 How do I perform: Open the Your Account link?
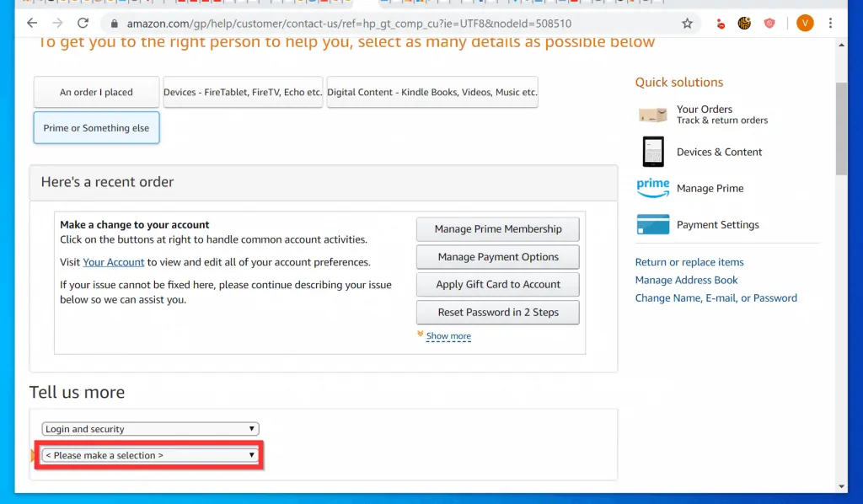click(x=113, y=262)
